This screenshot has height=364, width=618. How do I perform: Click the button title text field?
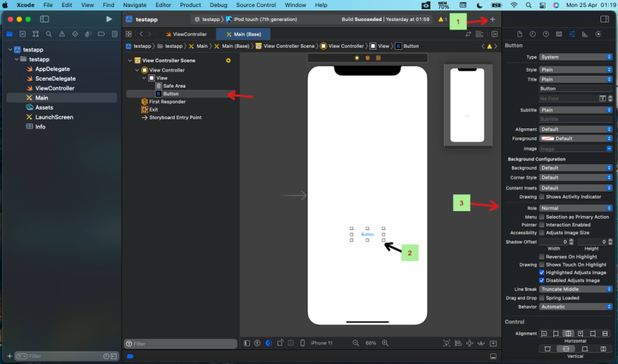[x=575, y=88]
